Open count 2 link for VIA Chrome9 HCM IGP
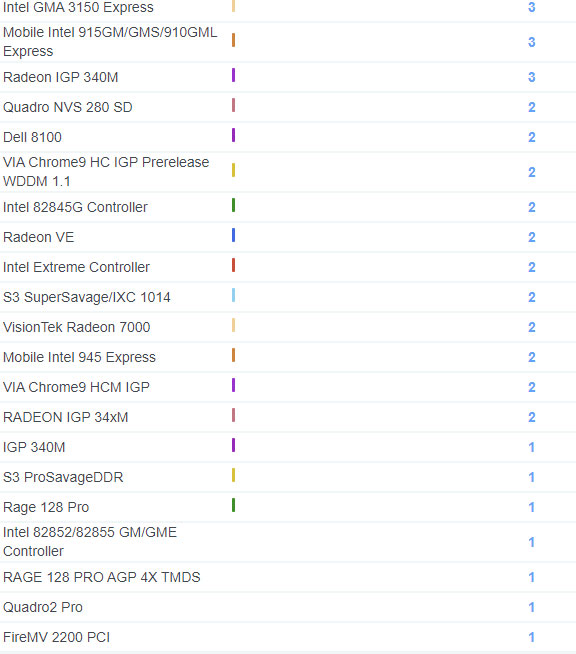 (531, 387)
